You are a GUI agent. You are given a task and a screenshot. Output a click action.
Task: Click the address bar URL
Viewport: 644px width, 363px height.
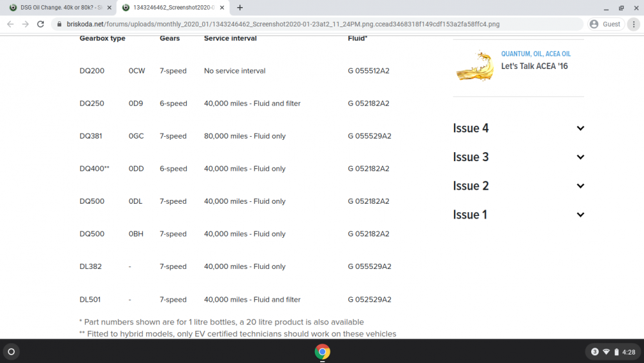pos(283,25)
